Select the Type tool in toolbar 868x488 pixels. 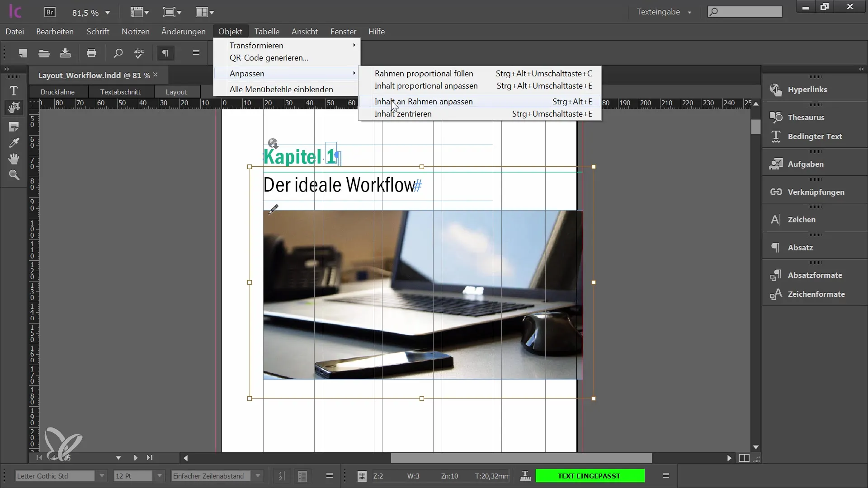coord(14,89)
